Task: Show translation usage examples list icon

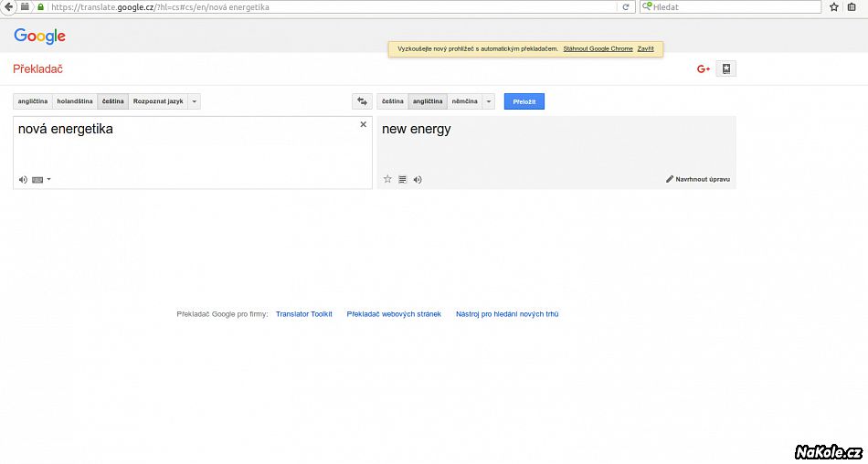Action: (402, 179)
